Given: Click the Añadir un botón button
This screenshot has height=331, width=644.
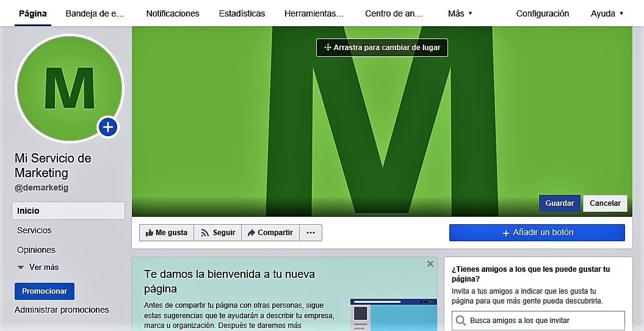Looking at the screenshot, I should pyautogui.click(x=537, y=233).
